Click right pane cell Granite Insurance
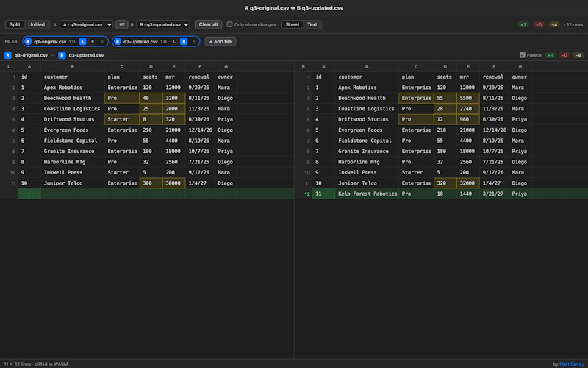This screenshot has height=368, width=588. pos(367,152)
